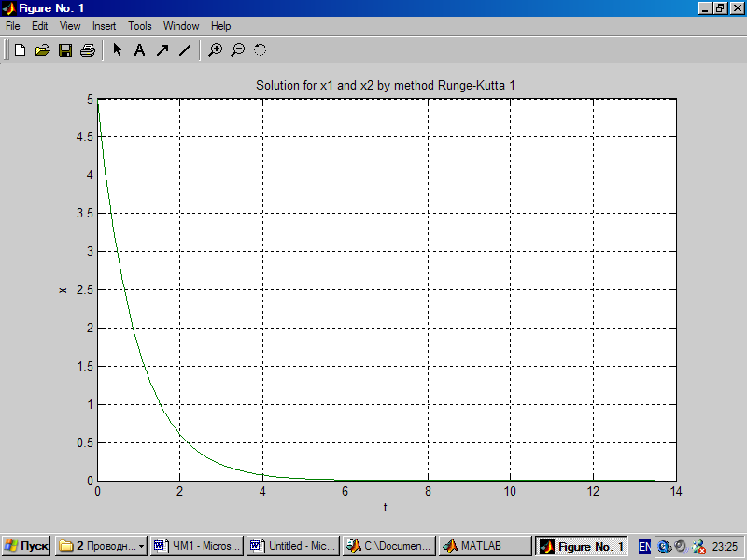
Task: Save the figure using the floppy icon
Action: click(65, 50)
